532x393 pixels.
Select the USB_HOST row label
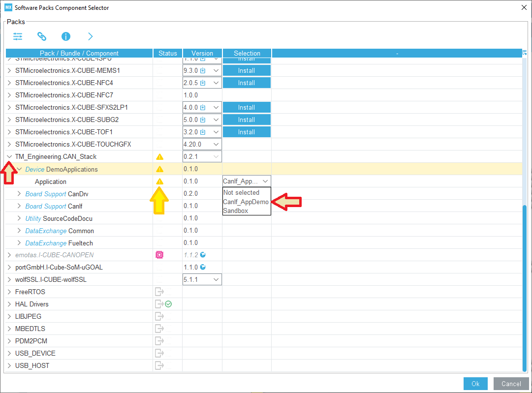(32, 365)
